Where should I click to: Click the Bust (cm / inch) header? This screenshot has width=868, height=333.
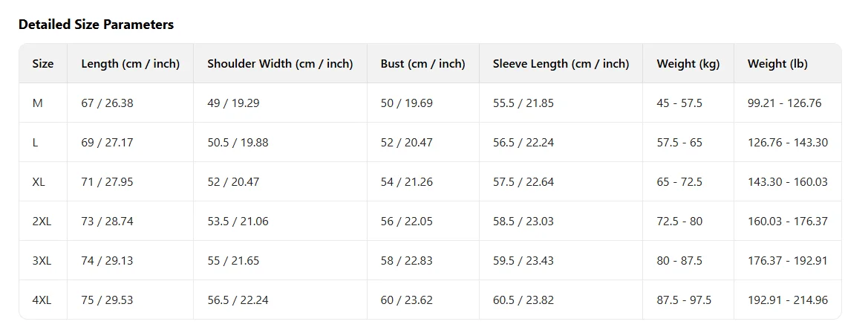[422, 64]
